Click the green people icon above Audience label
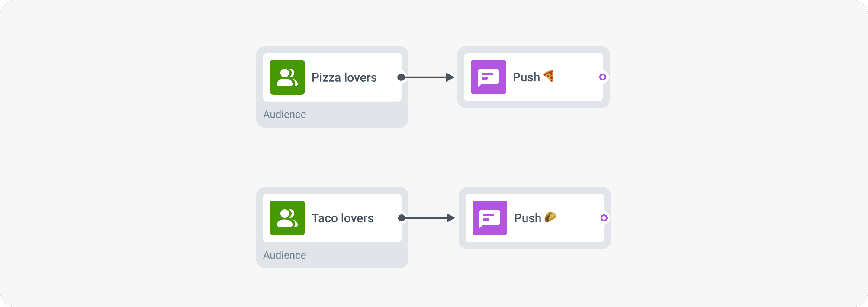 coord(287,78)
